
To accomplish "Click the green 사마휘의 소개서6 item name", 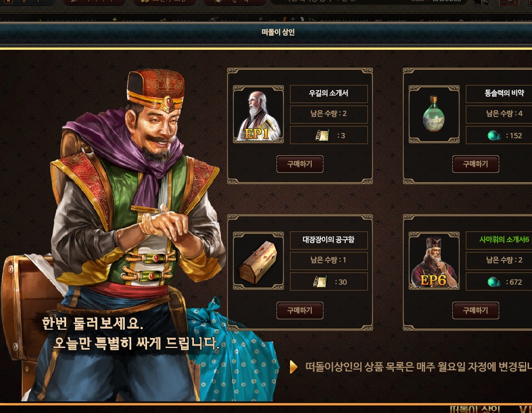I will [x=504, y=240].
